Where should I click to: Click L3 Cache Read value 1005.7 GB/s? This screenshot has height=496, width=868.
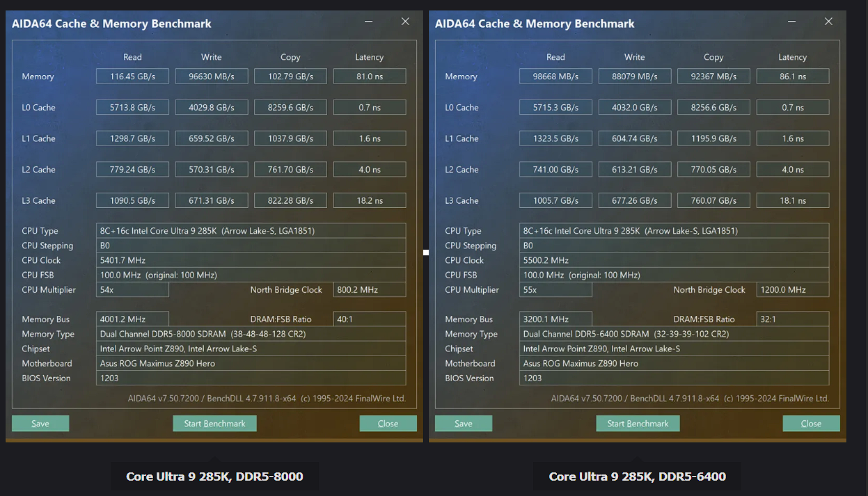point(555,200)
